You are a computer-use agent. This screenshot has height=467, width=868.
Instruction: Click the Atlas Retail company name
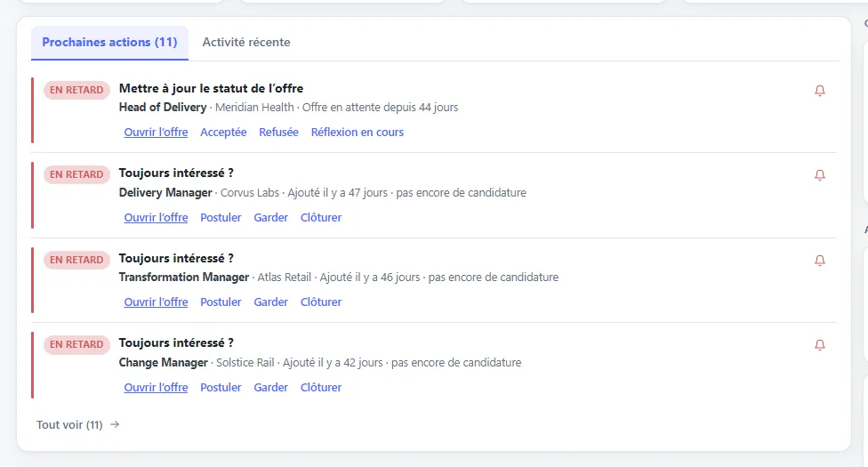(285, 277)
